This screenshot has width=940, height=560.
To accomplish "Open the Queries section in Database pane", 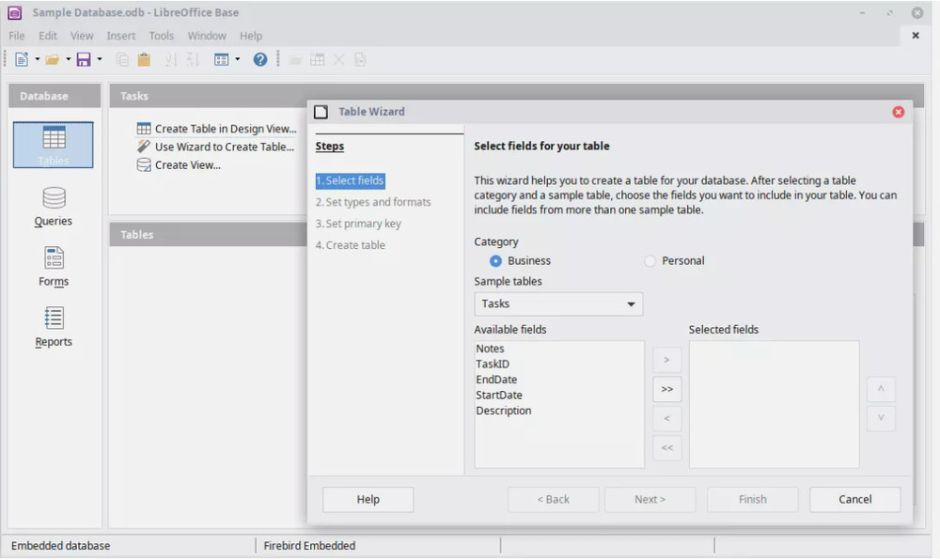I will (54, 206).
